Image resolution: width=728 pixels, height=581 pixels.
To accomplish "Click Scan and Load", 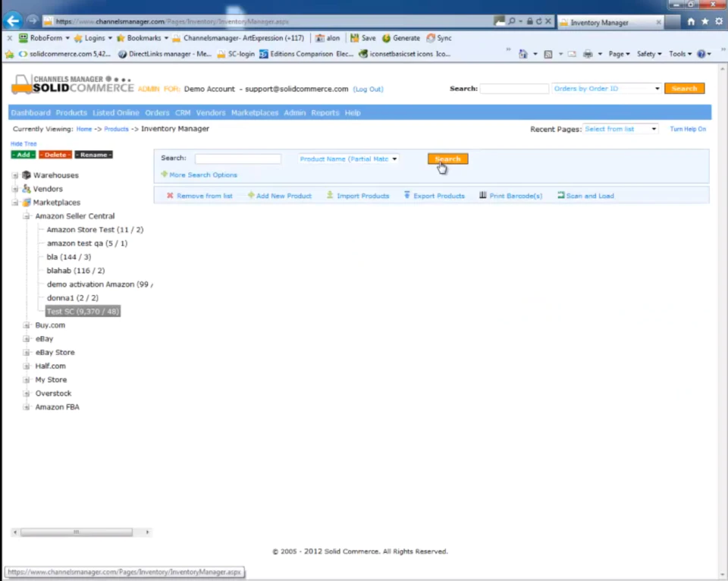I will [x=585, y=196].
